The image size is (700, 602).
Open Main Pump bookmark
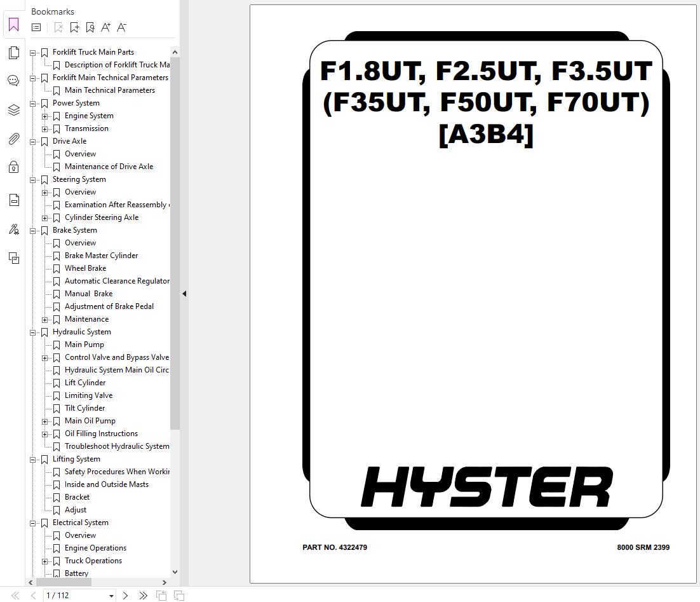[x=84, y=345]
